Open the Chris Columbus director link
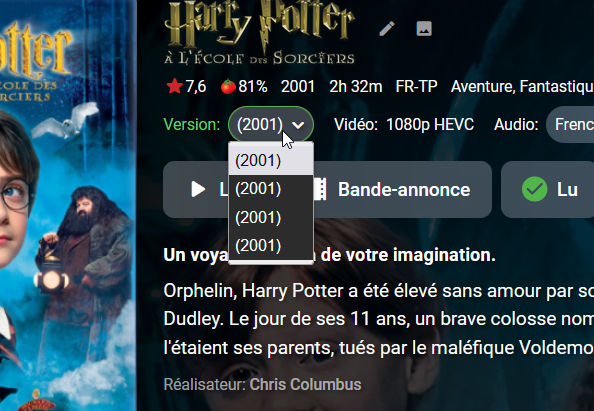This screenshot has height=411, width=594. coord(305,384)
